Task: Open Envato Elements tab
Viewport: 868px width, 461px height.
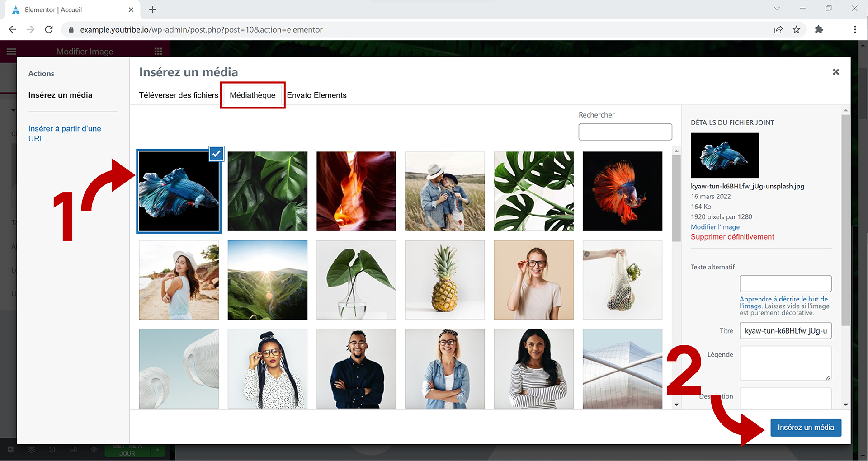Action: [316, 95]
